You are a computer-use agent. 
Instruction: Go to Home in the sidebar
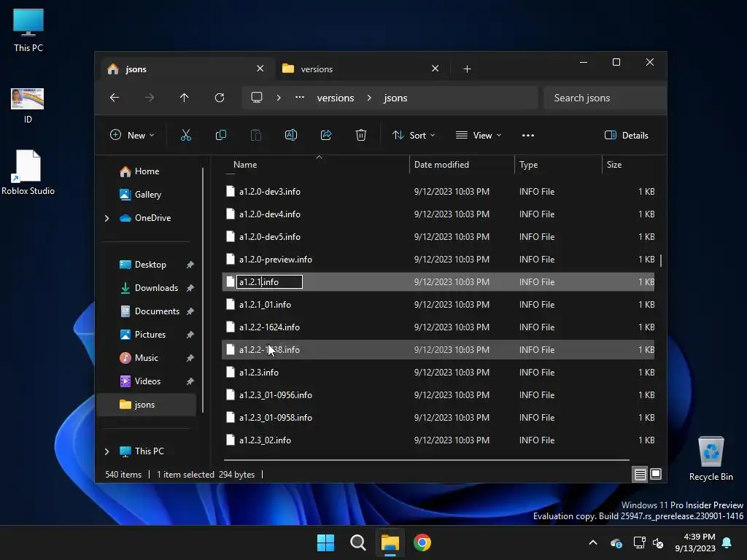146,171
